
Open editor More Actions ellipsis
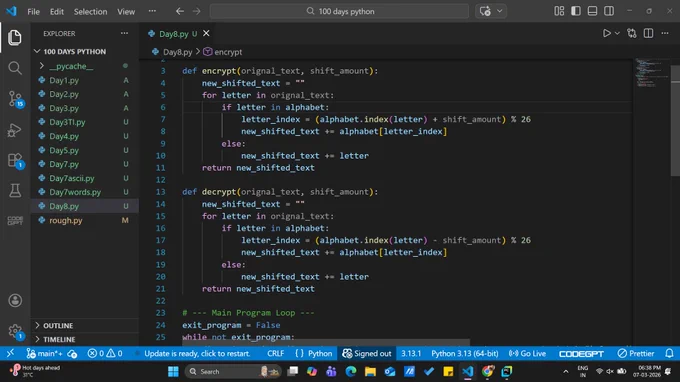pyautogui.click(x=665, y=33)
